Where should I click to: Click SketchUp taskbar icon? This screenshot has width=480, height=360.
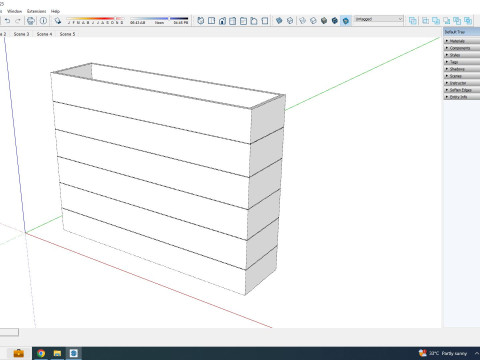coord(74,353)
